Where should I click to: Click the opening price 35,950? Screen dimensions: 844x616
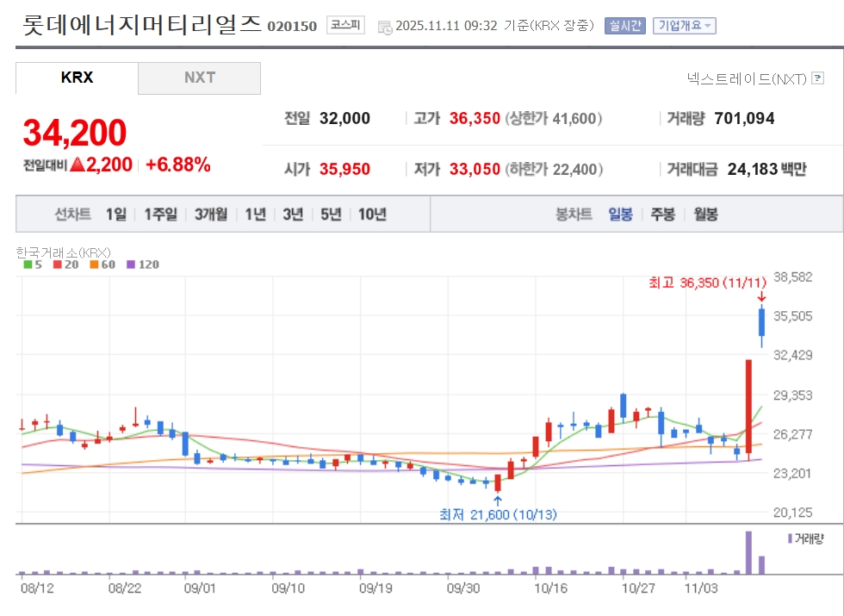pos(345,169)
